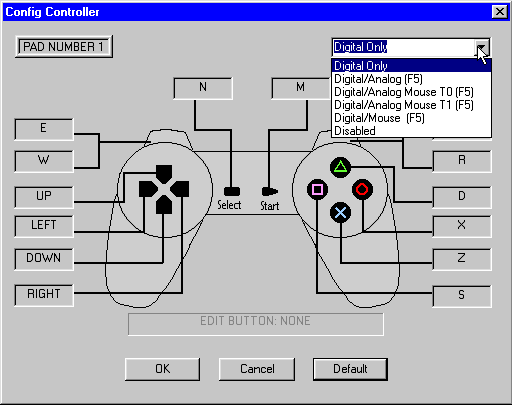Confirm settings with the OK button
Screen dimensions: 512x405
point(163,369)
